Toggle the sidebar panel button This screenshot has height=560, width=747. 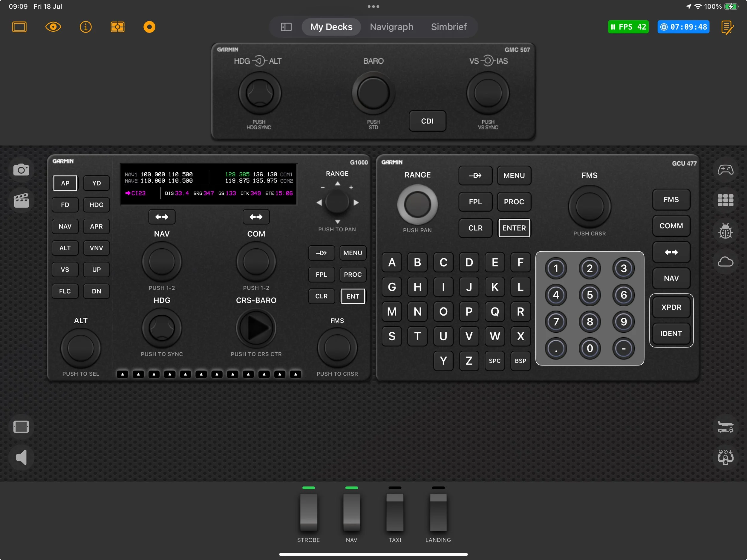click(x=286, y=27)
